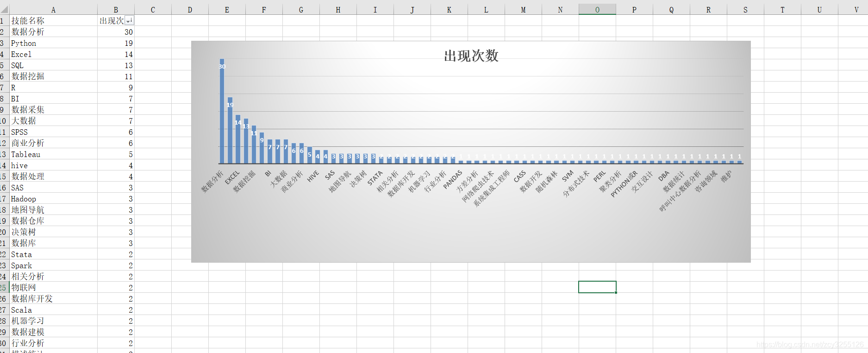This screenshot has height=353, width=868.
Task: Select the 数据仓库 cell
Action: [x=53, y=221]
